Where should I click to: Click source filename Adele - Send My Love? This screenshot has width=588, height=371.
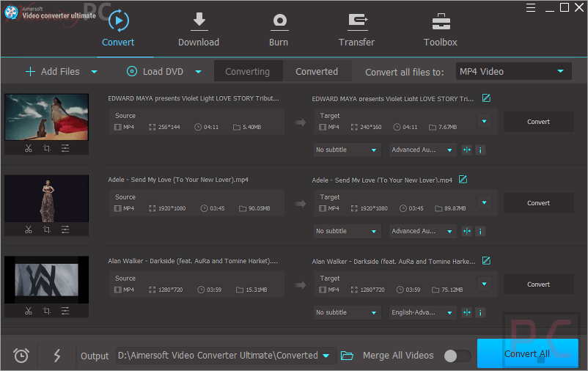(x=178, y=180)
